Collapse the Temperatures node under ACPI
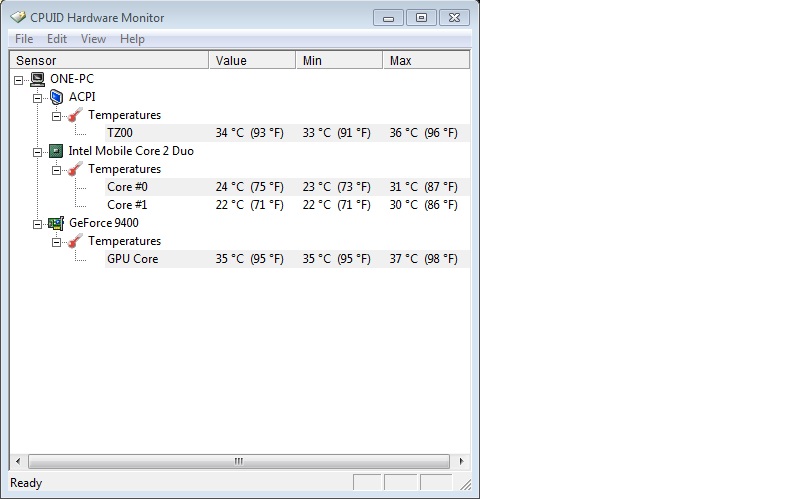The image size is (788, 499). pos(57,116)
